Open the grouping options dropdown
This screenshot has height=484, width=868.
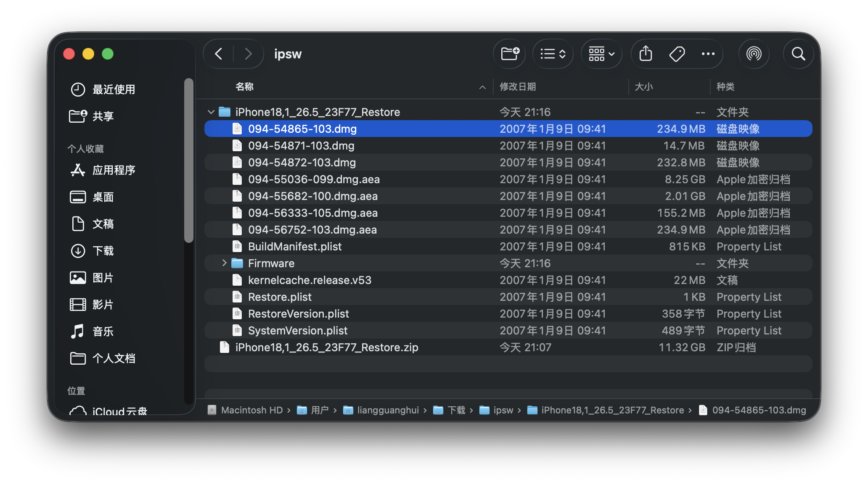click(601, 54)
